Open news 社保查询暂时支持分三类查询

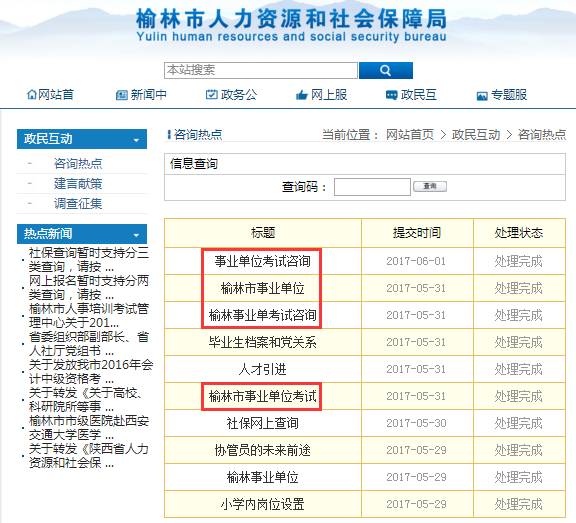click(x=89, y=260)
